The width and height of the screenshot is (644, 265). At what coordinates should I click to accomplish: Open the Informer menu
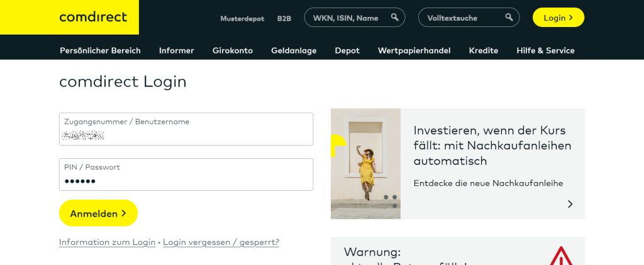177,50
